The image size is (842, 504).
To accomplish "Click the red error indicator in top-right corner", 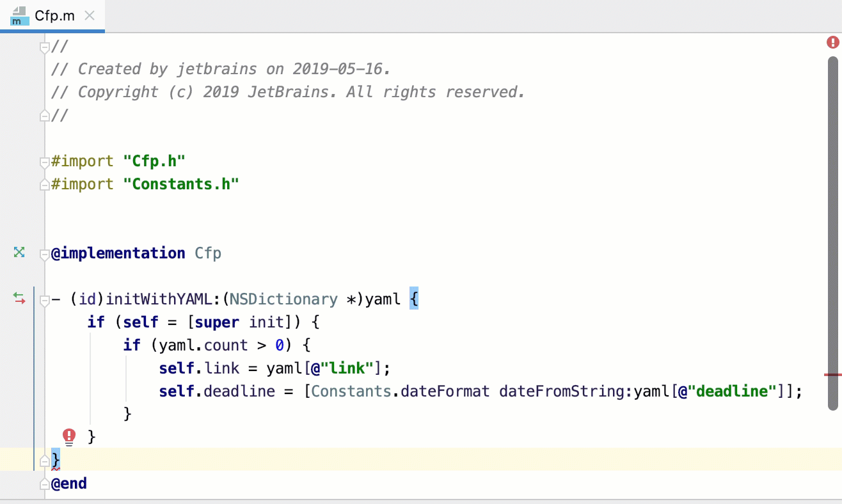I will pyautogui.click(x=832, y=42).
